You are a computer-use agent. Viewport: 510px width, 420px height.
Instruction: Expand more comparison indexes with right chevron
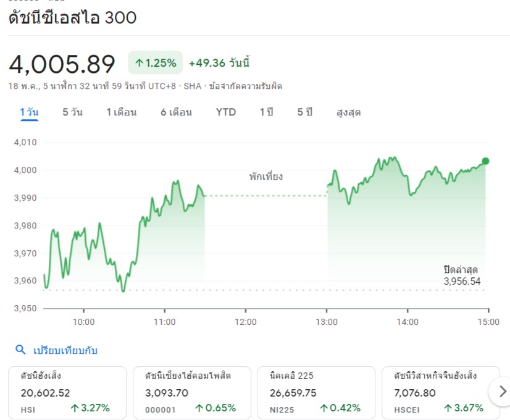point(502,391)
